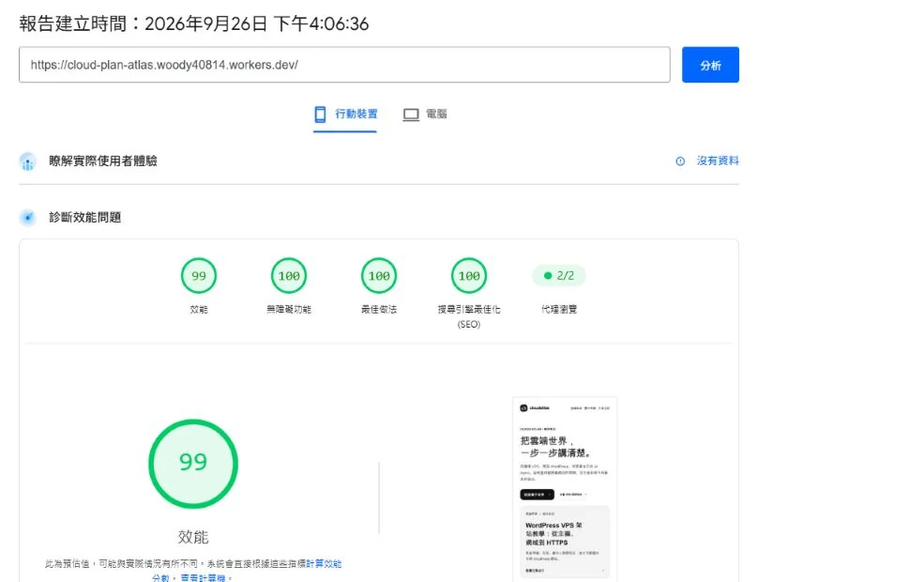This screenshot has width=924, height=582.
Task: Click the 報告建立時間 timestamp text
Action: pyautogui.click(x=194, y=23)
